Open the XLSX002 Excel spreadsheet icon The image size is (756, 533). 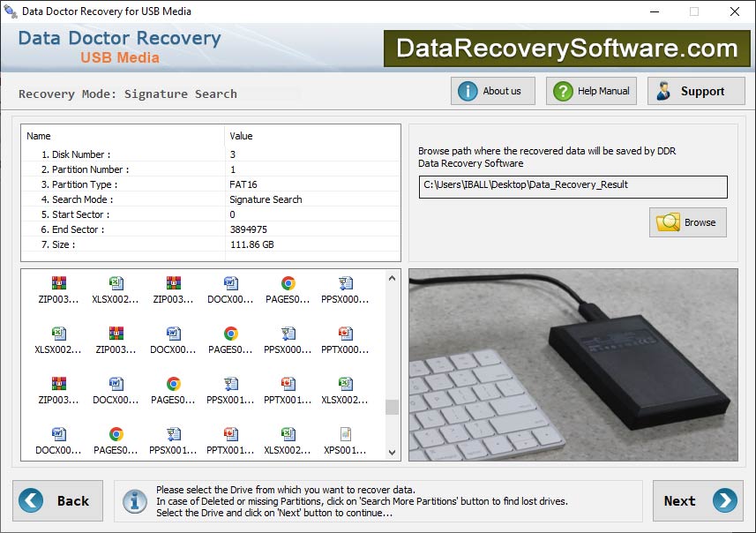pyautogui.click(x=116, y=287)
